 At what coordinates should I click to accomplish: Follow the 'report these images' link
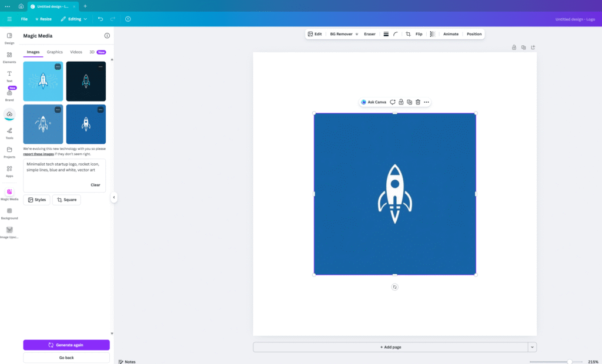(x=39, y=154)
